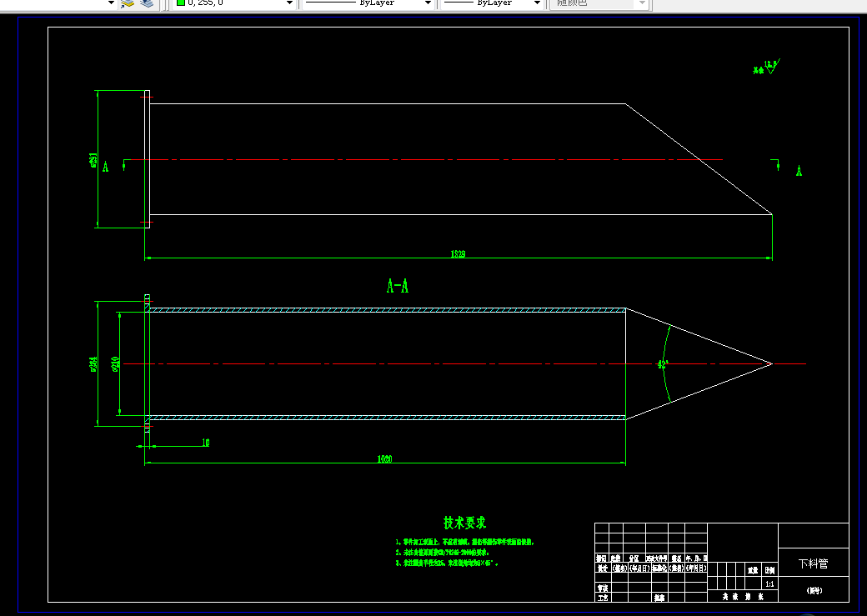867x616 pixels.
Task: Select the 下料管 title block name
Action: (x=814, y=563)
